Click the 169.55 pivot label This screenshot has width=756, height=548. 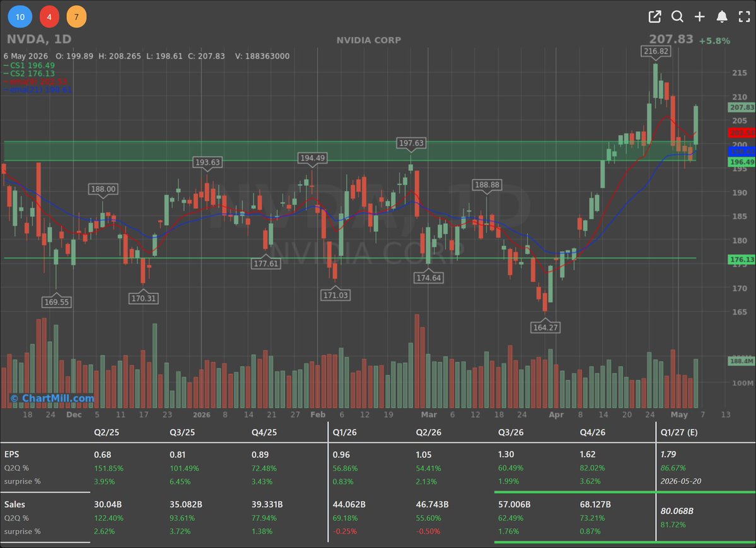[x=56, y=302]
